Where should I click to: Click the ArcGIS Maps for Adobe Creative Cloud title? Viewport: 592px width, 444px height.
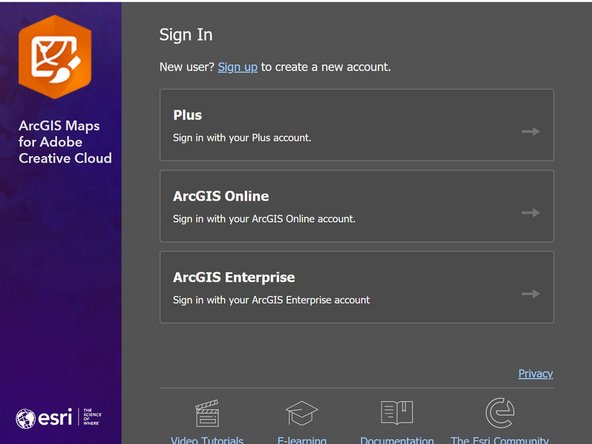tap(65, 142)
